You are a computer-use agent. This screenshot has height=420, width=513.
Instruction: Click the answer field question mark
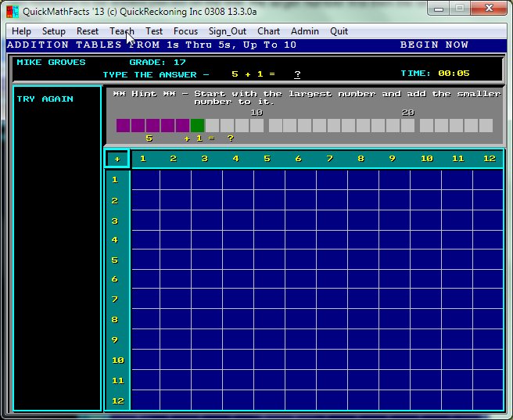click(x=297, y=74)
